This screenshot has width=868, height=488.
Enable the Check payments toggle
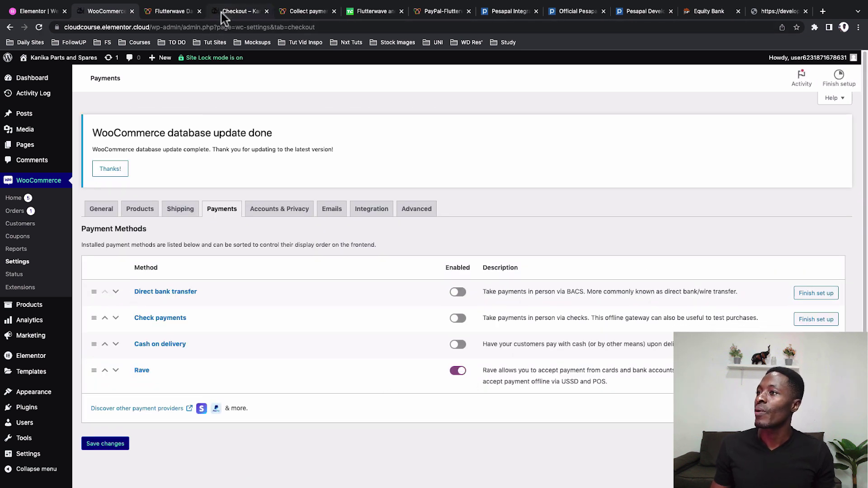[x=457, y=318]
